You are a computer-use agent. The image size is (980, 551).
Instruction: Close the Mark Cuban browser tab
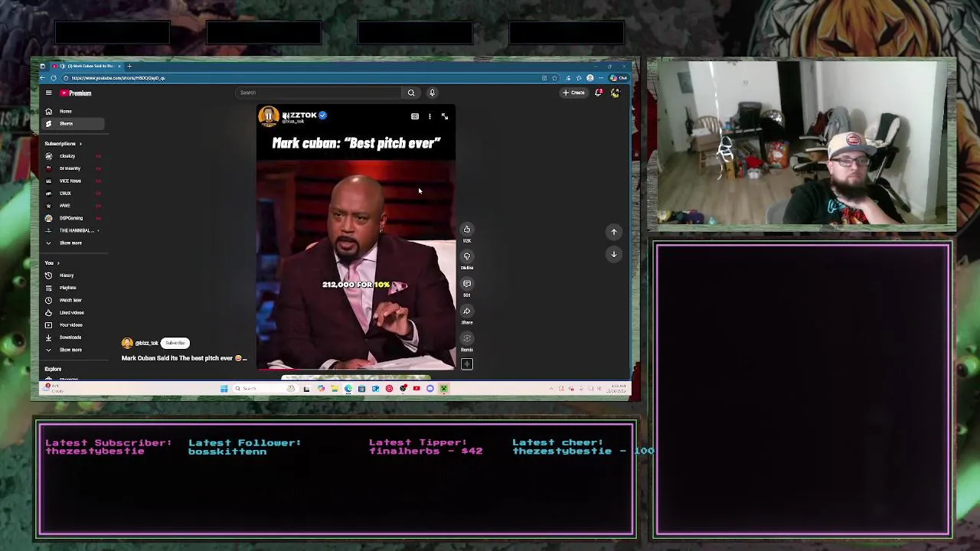[x=119, y=66]
